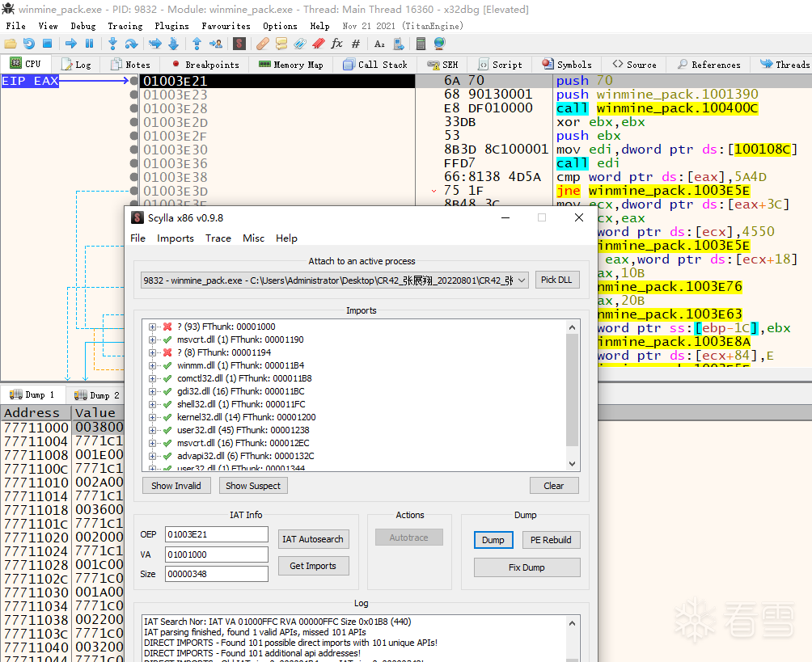Click the Restart debugging icon
The height and width of the screenshot is (662, 812).
[29, 44]
